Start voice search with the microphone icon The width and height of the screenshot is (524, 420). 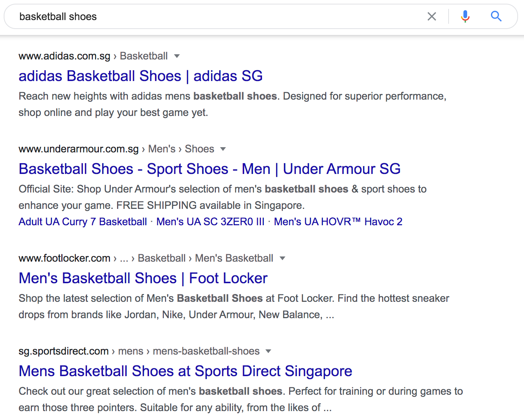click(465, 16)
